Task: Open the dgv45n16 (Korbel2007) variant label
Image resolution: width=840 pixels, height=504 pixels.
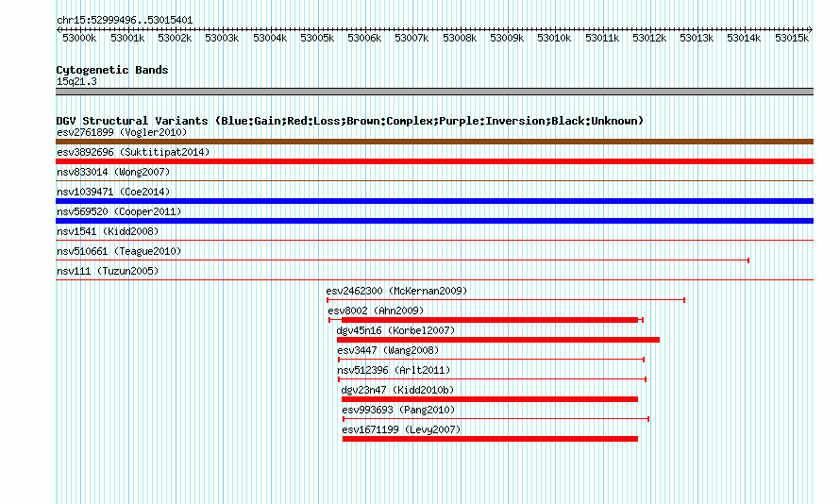Action: 395,330
